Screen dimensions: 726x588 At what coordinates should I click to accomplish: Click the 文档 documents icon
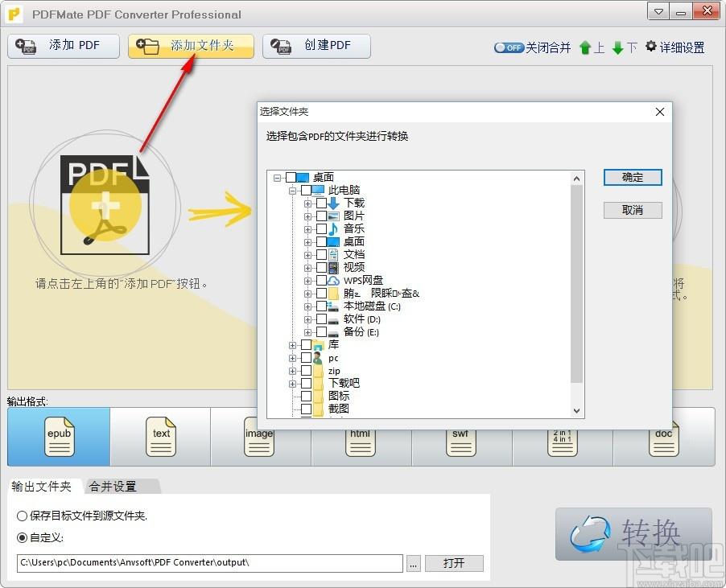coord(333,255)
